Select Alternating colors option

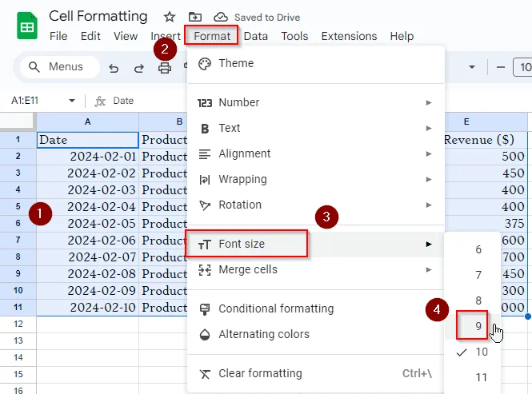tap(315, 335)
